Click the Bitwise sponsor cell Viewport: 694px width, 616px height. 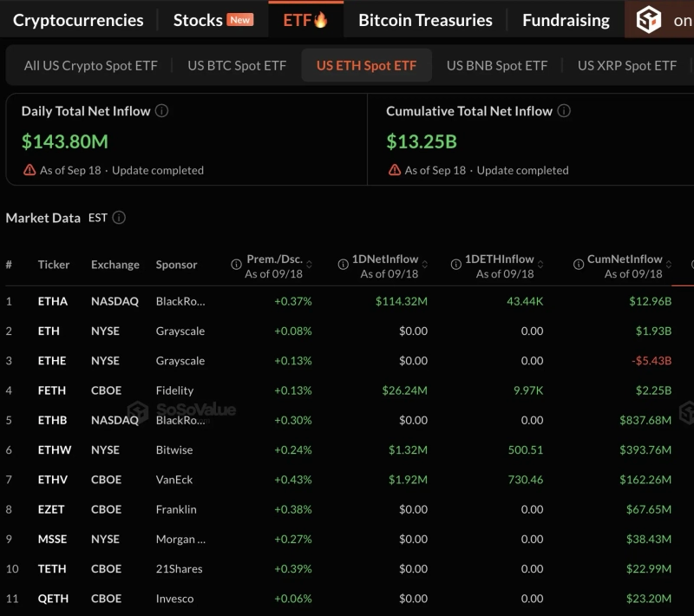174,449
